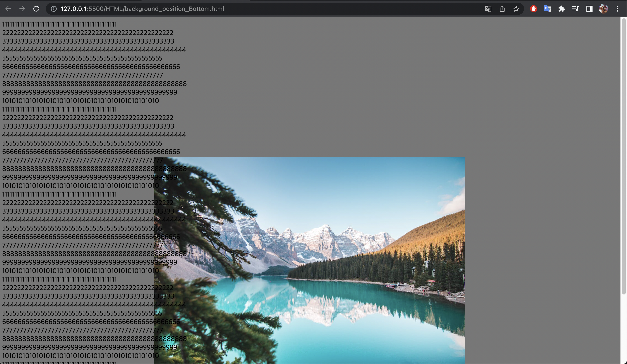Reload the current page
The width and height of the screenshot is (627, 364).
pos(36,9)
